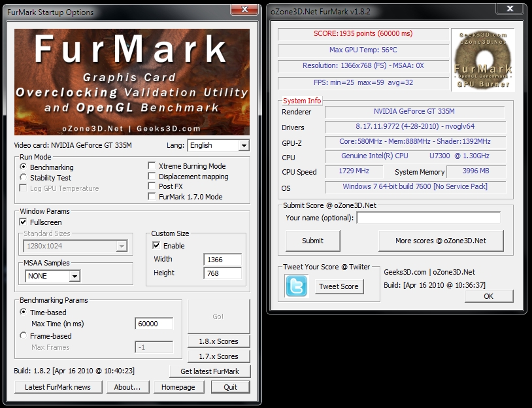Click the Your name text field
This screenshot has width=532, height=408.
(429, 218)
